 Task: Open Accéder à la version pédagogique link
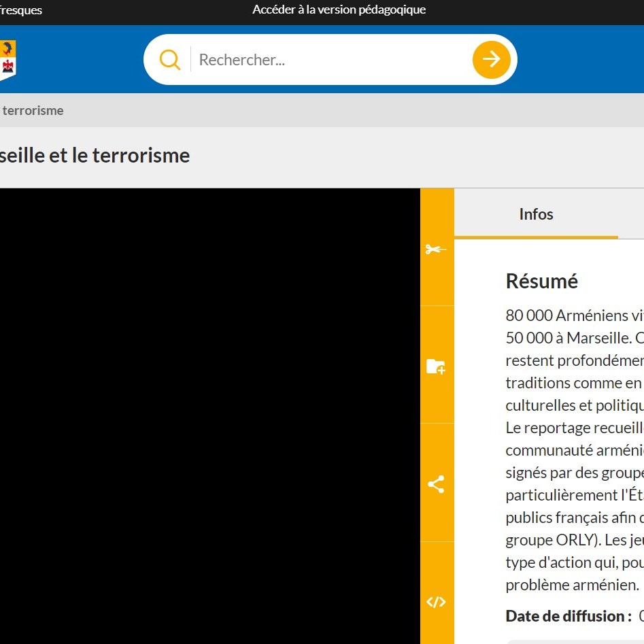click(x=339, y=10)
